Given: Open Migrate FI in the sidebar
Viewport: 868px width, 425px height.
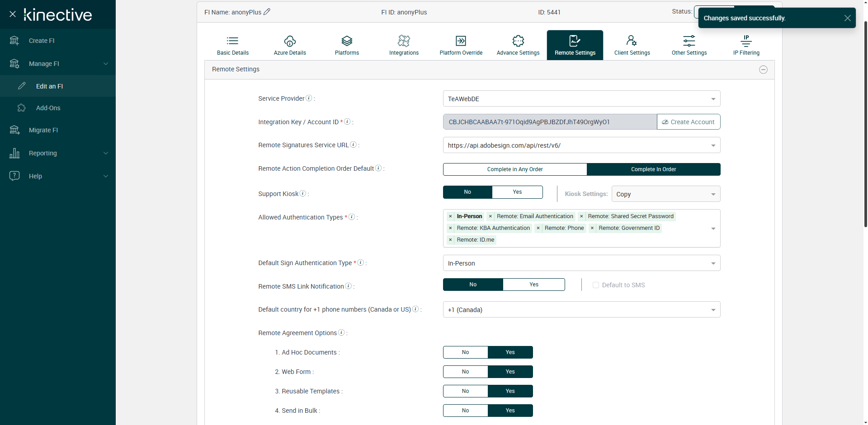Looking at the screenshot, I should (43, 130).
